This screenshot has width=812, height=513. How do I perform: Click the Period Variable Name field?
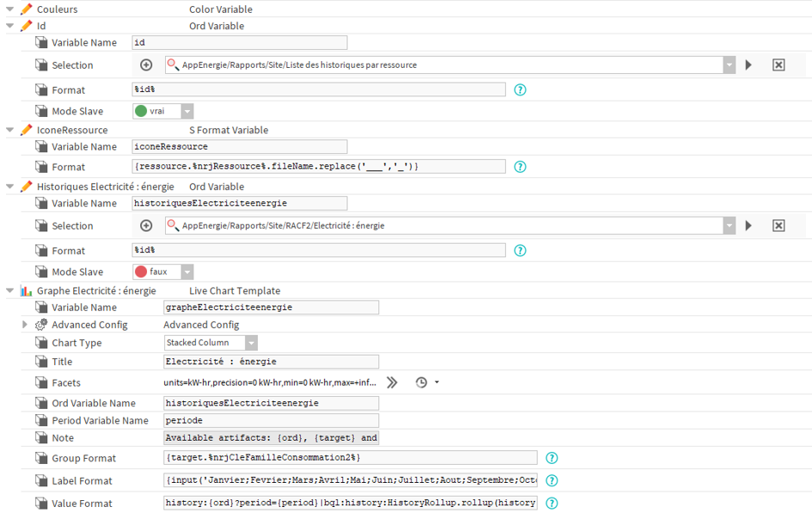[x=271, y=420]
